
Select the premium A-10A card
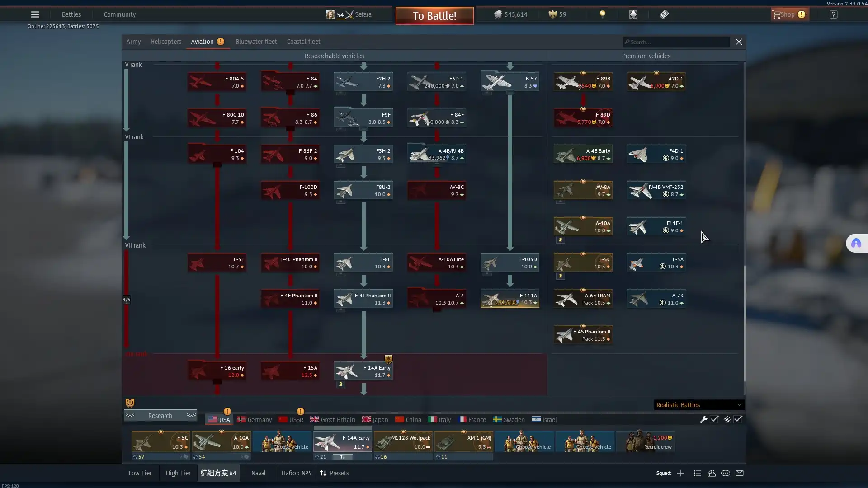583,226
